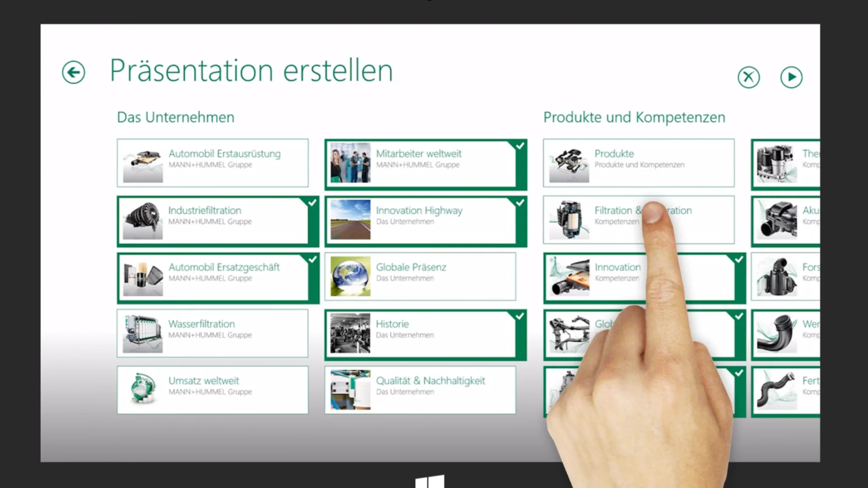Click the turbine image on Industriefiltration tile
The height and width of the screenshot is (488, 868).
(x=142, y=220)
